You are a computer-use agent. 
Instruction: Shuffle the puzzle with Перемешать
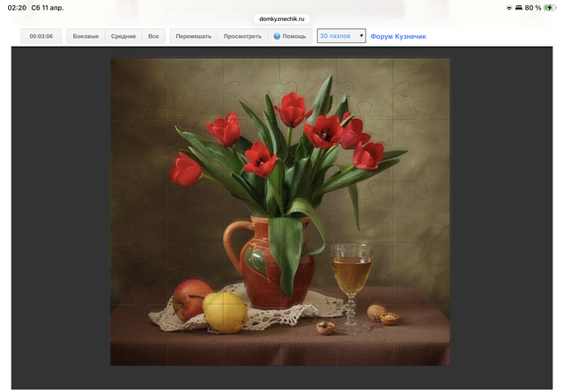coord(193,37)
